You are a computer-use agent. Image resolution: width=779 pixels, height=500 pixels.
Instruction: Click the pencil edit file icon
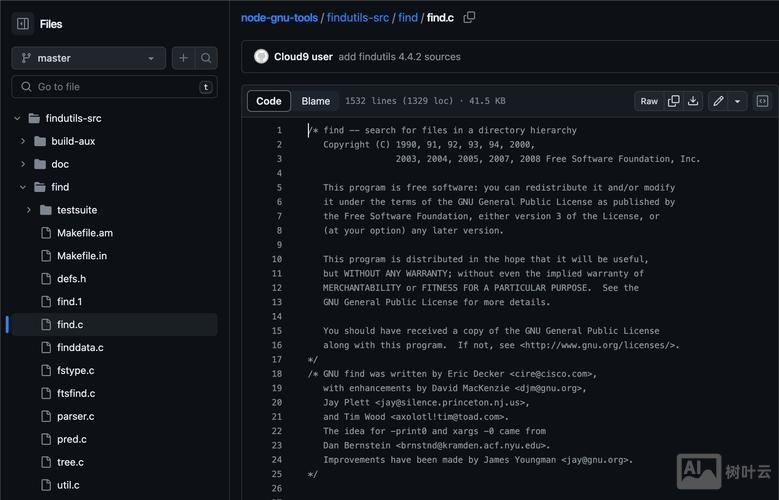tap(718, 101)
